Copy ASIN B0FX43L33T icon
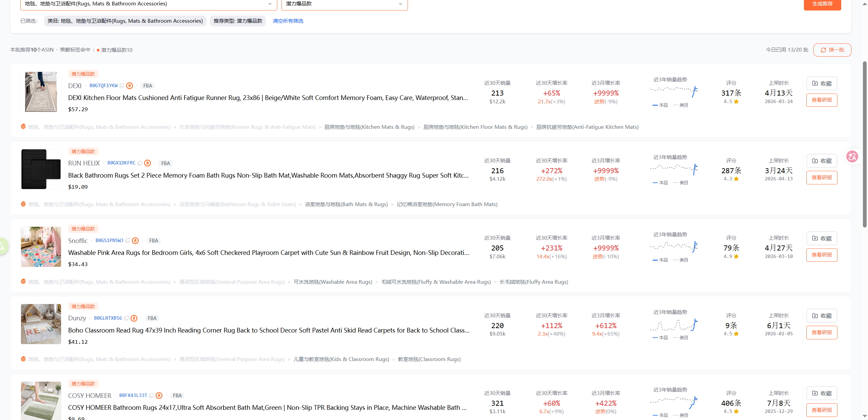868x420 pixels. click(x=152, y=396)
